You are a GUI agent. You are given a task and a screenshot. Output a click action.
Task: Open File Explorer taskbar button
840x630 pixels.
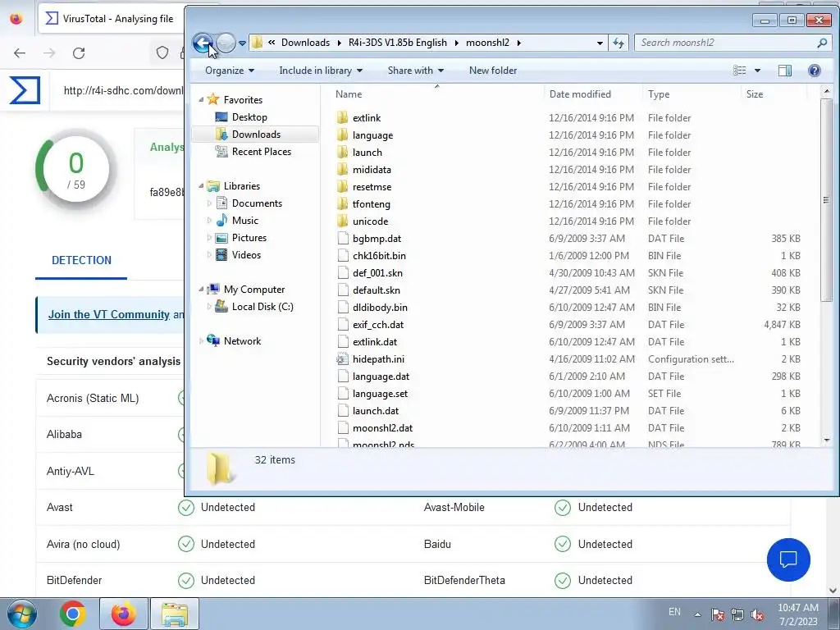(175, 614)
